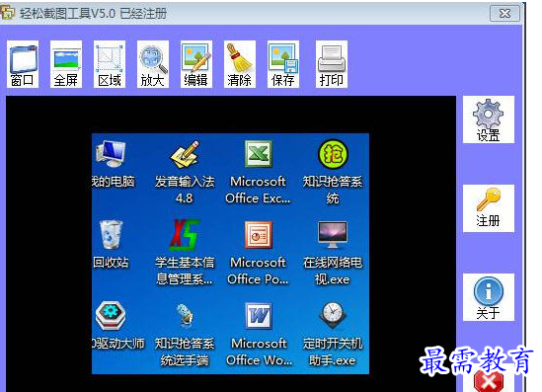The height and width of the screenshot is (392, 542).
Task: Click the red X exit icon
Action: (x=489, y=382)
